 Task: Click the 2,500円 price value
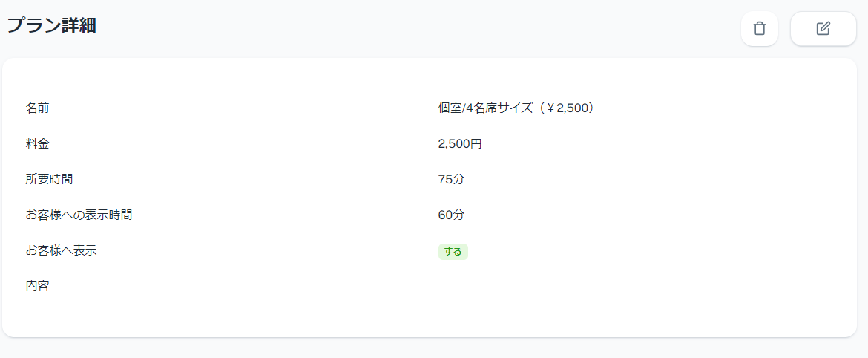click(x=460, y=143)
